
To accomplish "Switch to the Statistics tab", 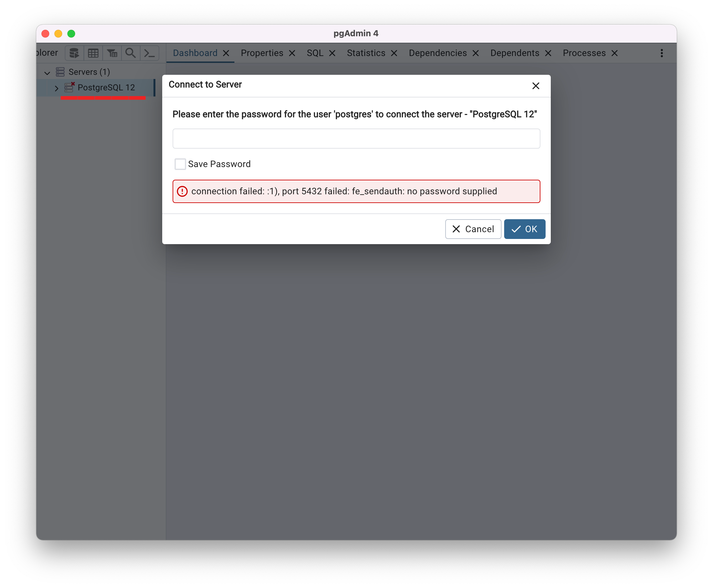I will 366,53.
